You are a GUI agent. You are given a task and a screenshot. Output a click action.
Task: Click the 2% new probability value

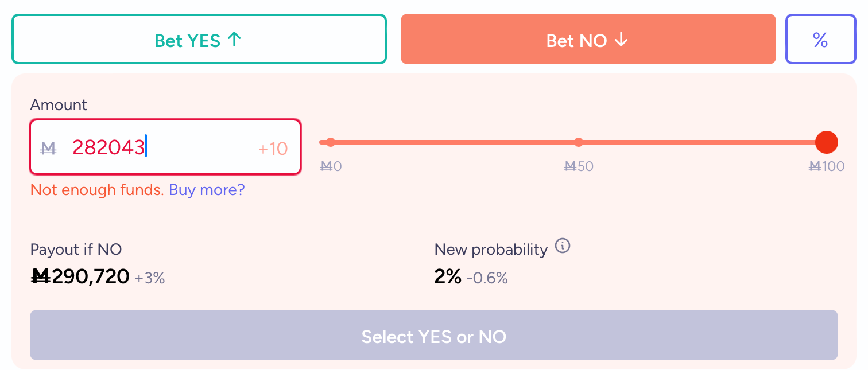coord(448,277)
